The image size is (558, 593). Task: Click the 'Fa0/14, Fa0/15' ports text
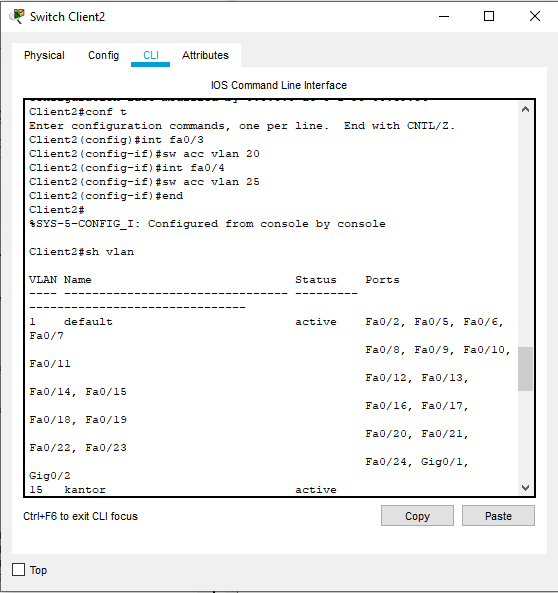(78, 392)
